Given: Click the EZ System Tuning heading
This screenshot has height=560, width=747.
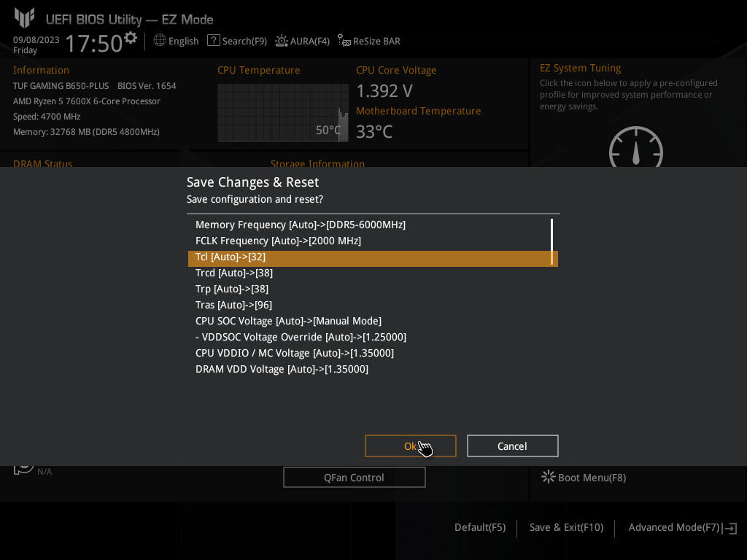Looking at the screenshot, I should 580,68.
